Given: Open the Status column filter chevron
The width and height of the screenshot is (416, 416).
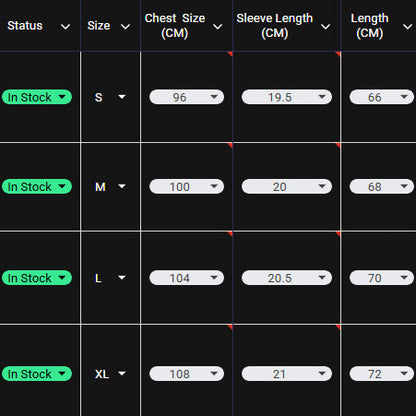Looking at the screenshot, I should point(66,26).
